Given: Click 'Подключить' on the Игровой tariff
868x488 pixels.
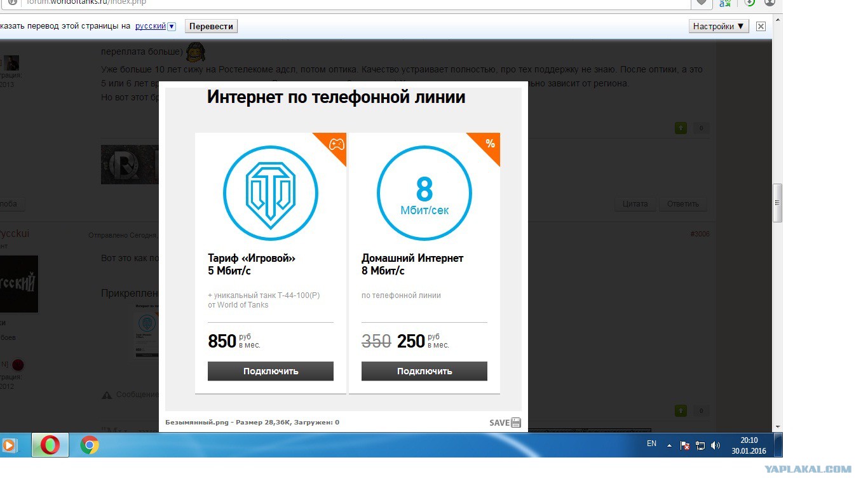Looking at the screenshot, I should point(271,371).
